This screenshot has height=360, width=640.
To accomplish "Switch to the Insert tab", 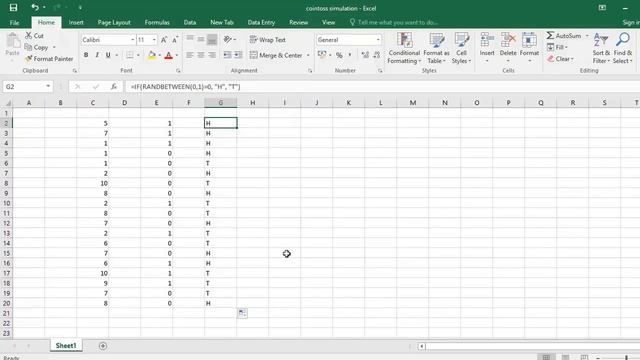I will point(76,22).
